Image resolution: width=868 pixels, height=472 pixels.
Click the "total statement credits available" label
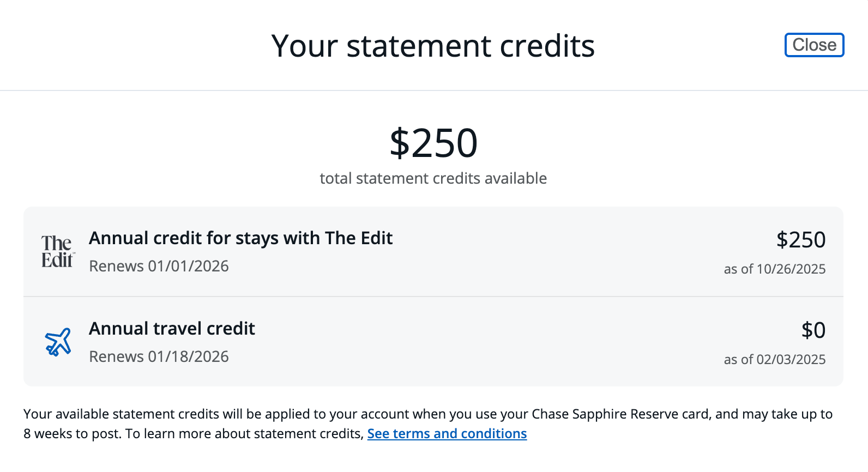coord(433,178)
